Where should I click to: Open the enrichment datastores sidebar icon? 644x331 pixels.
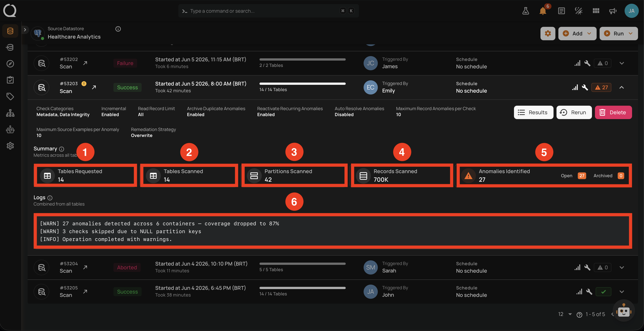click(10, 47)
